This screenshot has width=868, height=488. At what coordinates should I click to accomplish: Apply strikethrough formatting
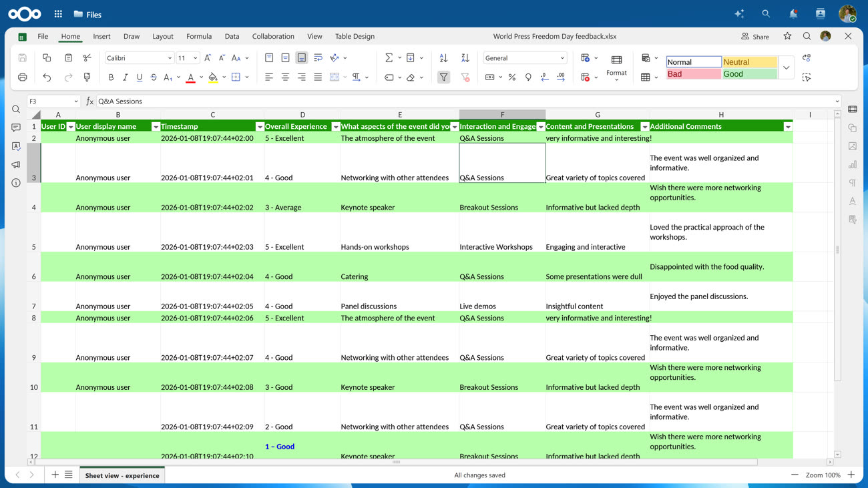[x=154, y=77]
